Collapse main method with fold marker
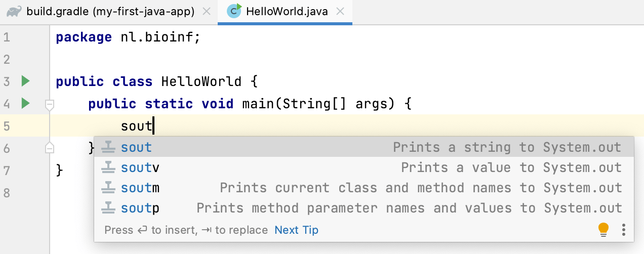This screenshot has width=644, height=254. click(x=50, y=105)
